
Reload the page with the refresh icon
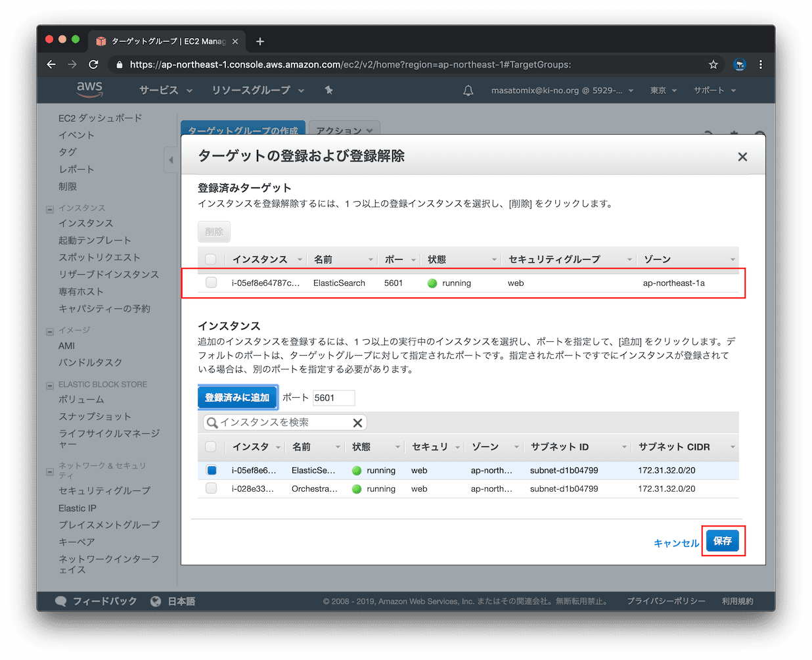tap(93, 64)
